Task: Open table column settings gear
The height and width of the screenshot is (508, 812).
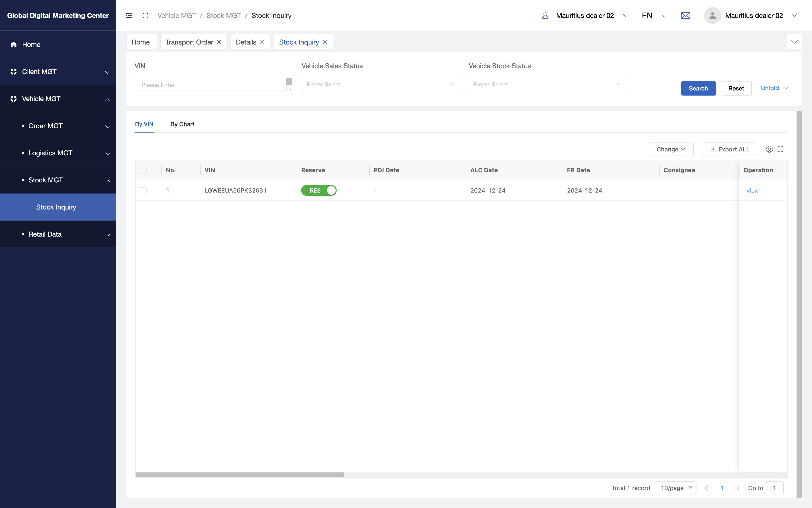Action: [769, 149]
